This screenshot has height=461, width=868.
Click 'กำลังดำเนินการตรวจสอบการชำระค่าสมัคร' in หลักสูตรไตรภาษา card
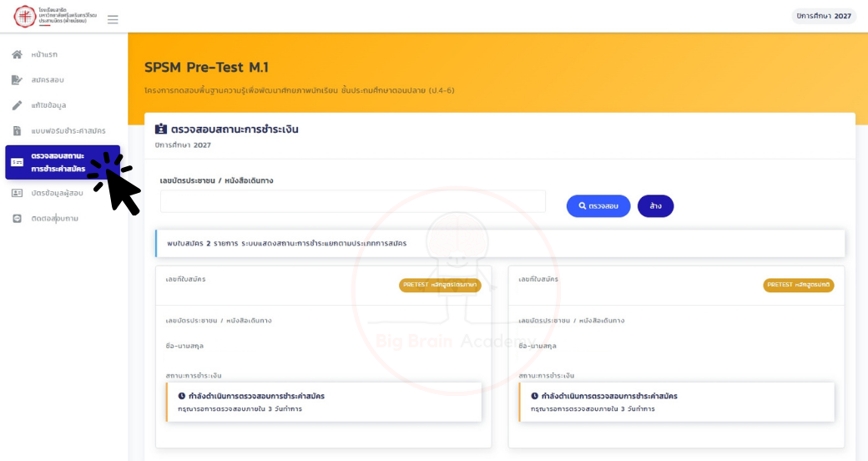pos(256,396)
